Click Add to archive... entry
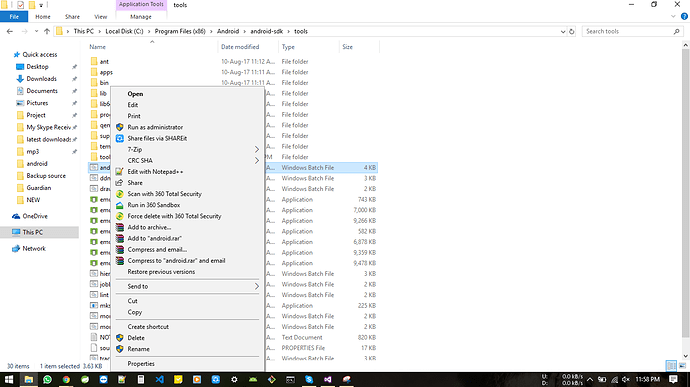 pos(149,227)
